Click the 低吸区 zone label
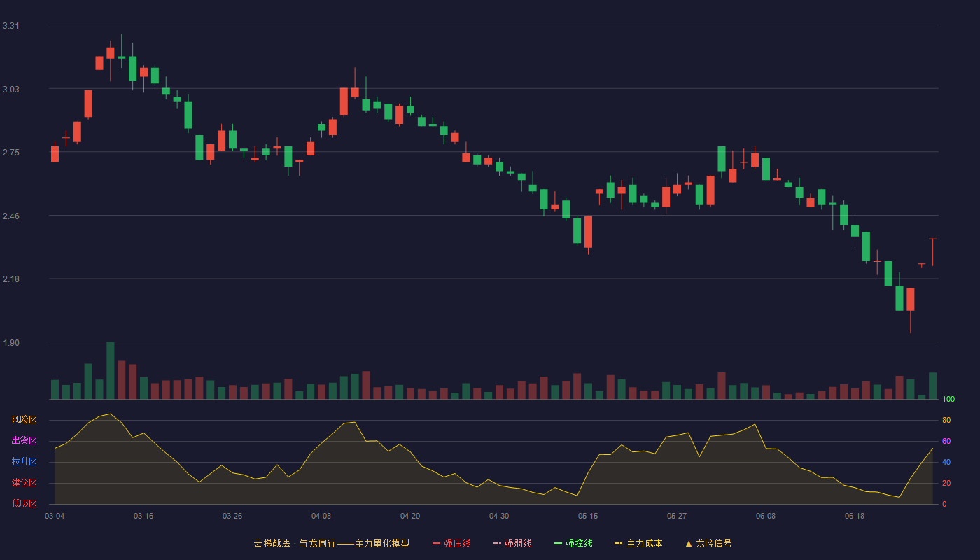The image size is (980, 560). (x=24, y=504)
